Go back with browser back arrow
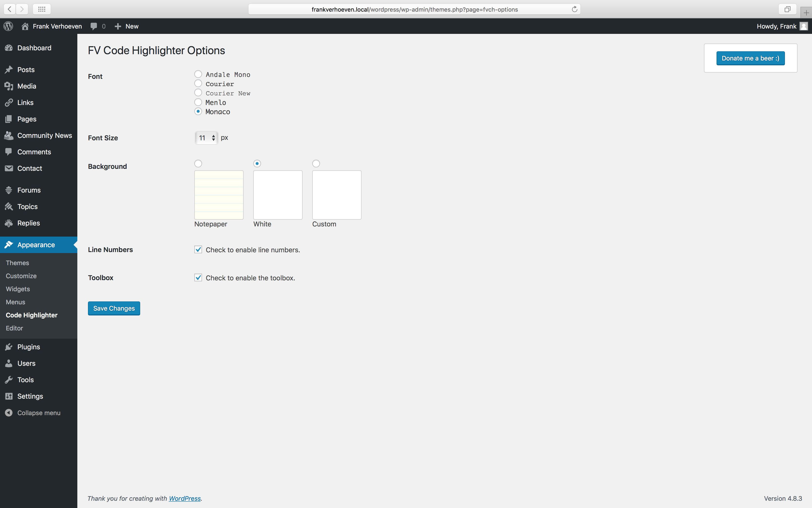 (x=10, y=9)
